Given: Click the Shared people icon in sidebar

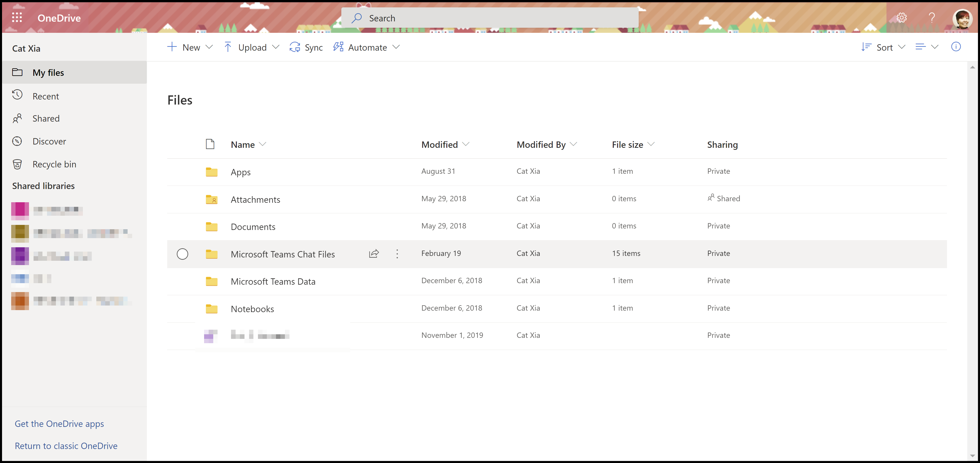Looking at the screenshot, I should point(17,118).
